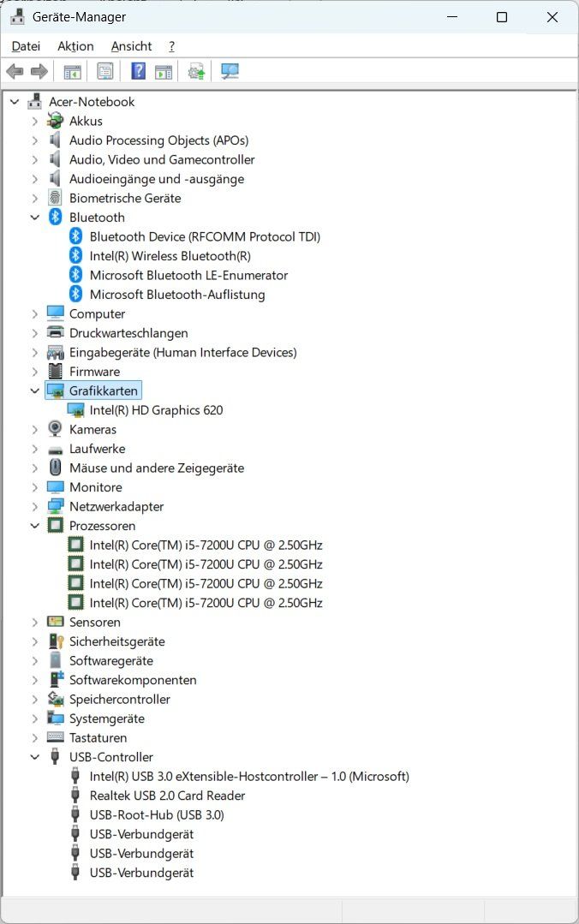The width and height of the screenshot is (579, 924).
Task: Click the Geräte-Manager title bar app icon
Action: pos(17,17)
